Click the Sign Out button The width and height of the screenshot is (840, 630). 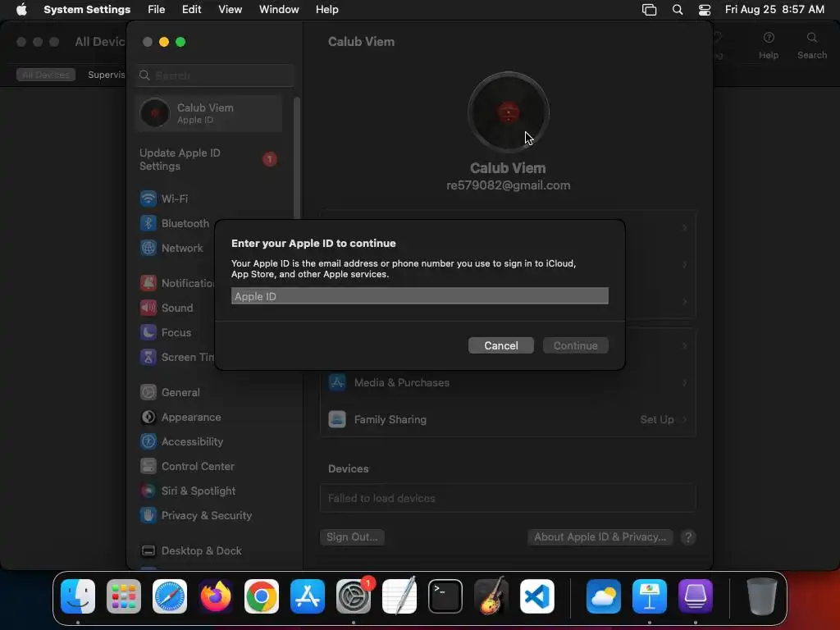click(x=352, y=536)
